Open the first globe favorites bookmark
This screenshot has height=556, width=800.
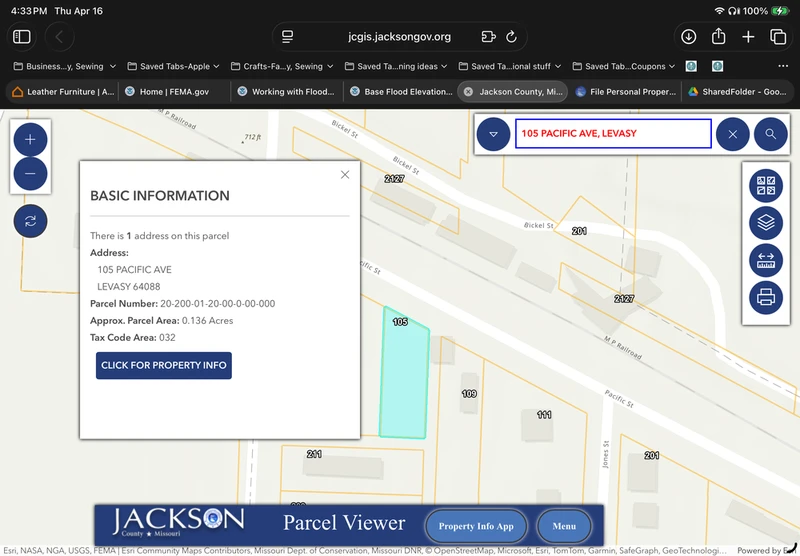click(691, 66)
